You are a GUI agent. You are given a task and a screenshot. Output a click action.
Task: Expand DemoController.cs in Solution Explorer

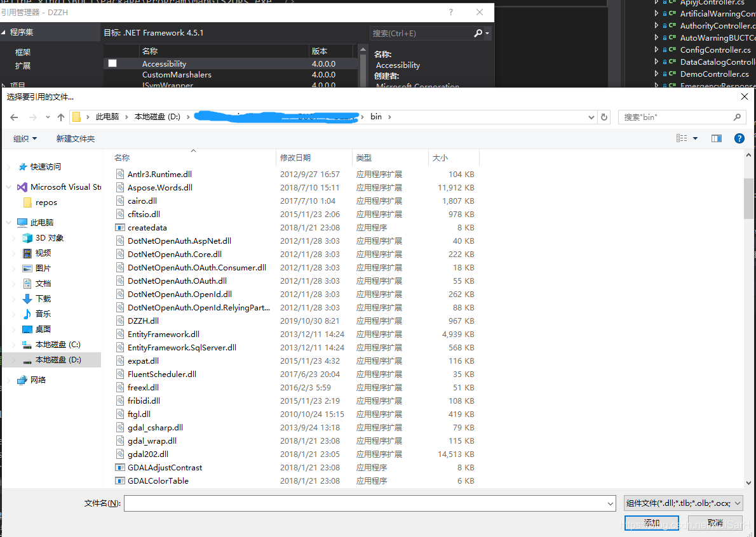[656, 74]
